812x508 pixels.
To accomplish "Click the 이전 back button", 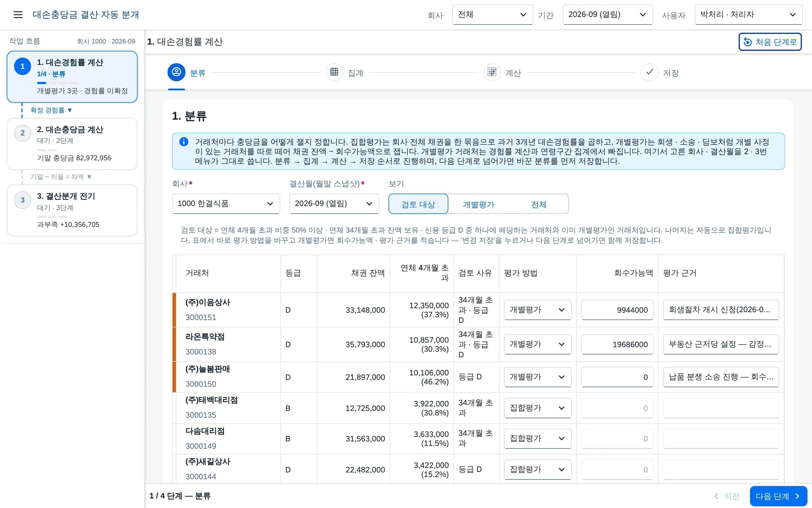I will pyautogui.click(x=727, y=496).
